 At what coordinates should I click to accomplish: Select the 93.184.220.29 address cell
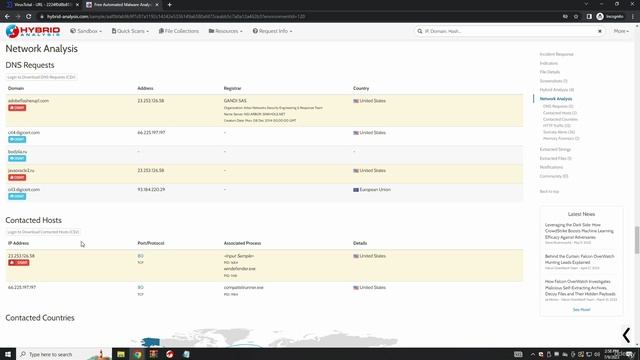[151, 189]
